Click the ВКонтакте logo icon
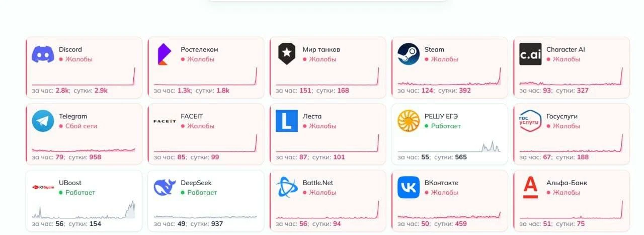This screenshot has height=235, width=644. [408, 187]
